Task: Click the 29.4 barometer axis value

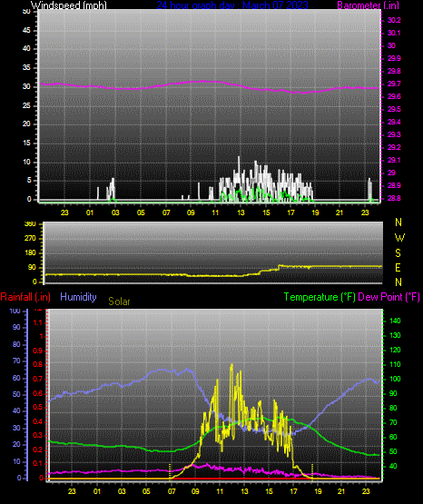Action: coord(394,123)
